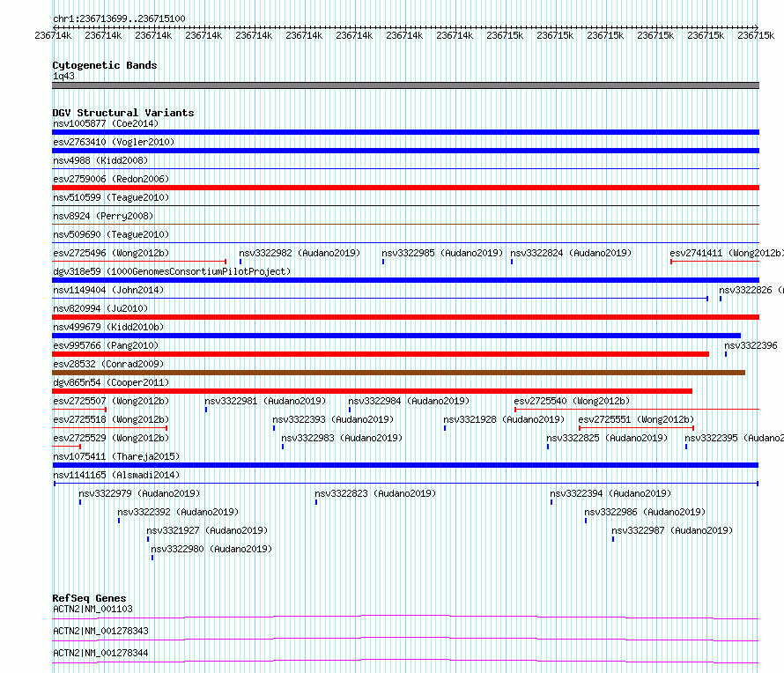Open nsv3322985 (Audano2019) variant

click(442, 253)
